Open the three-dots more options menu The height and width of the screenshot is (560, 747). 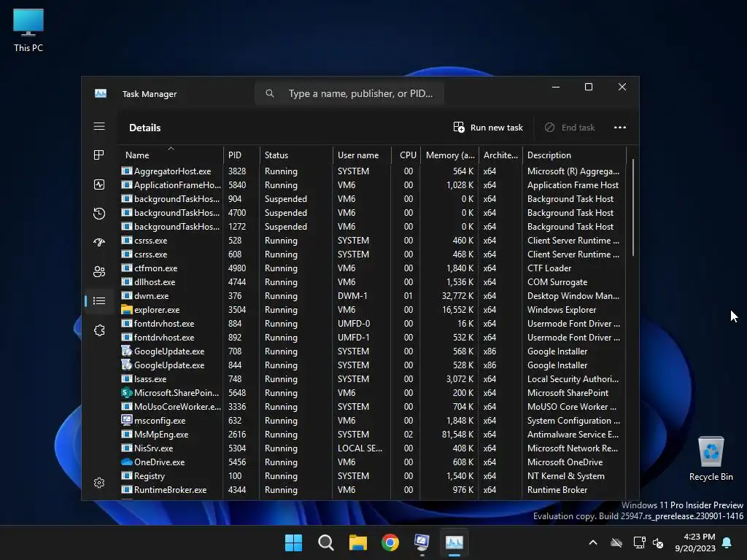point(620,128)
